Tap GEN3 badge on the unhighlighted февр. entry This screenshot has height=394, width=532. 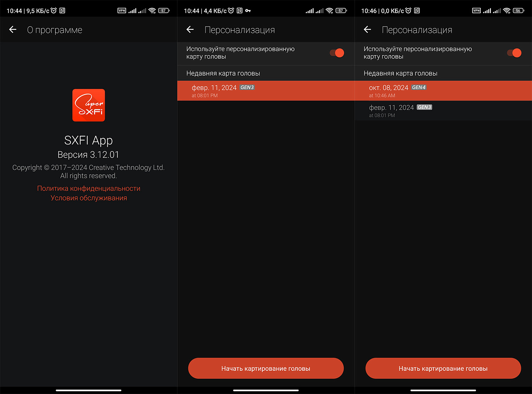click(424, 107)
